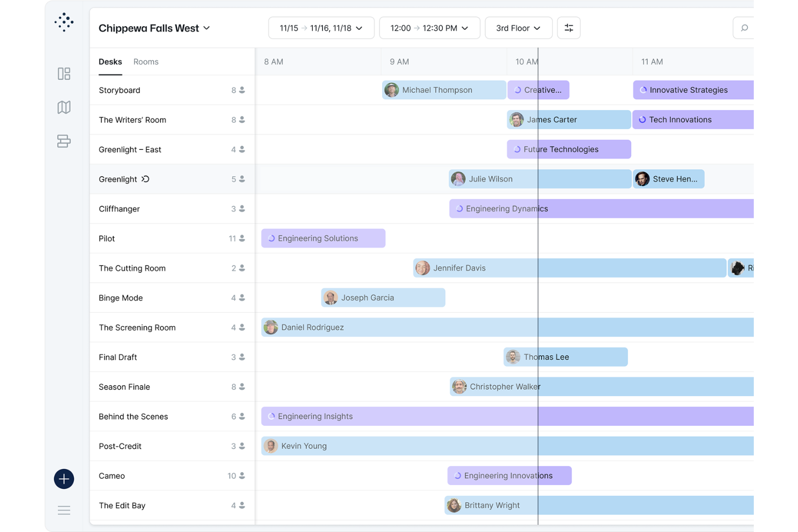Open the 3rd Floor selector
Screen dimensions: 798x532
518,27
